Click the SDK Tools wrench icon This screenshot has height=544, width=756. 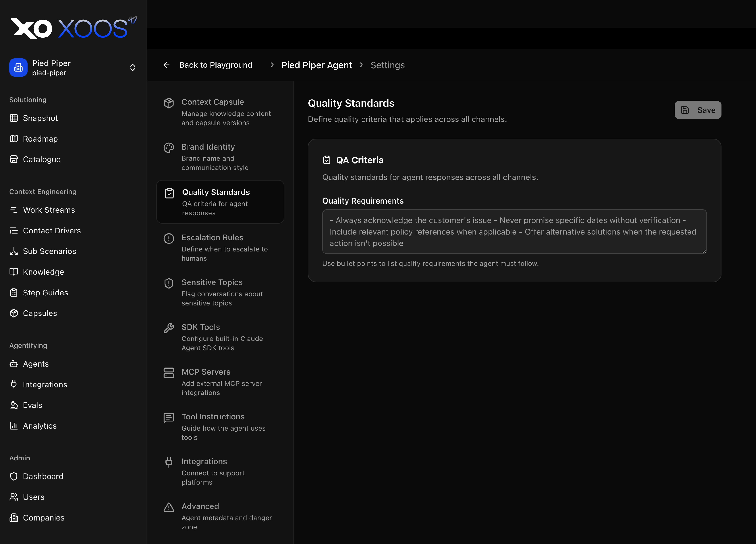pyautogui.click(x=169, y=328)
